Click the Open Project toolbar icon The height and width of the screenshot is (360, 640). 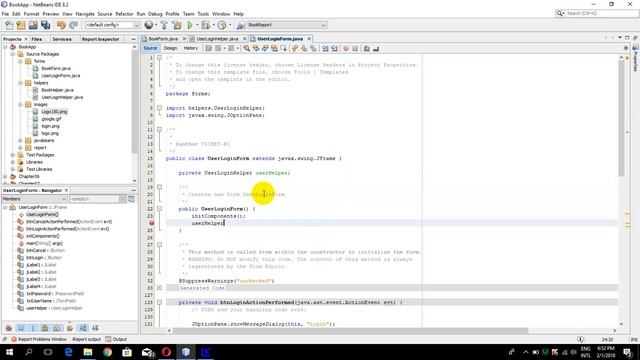33,25
